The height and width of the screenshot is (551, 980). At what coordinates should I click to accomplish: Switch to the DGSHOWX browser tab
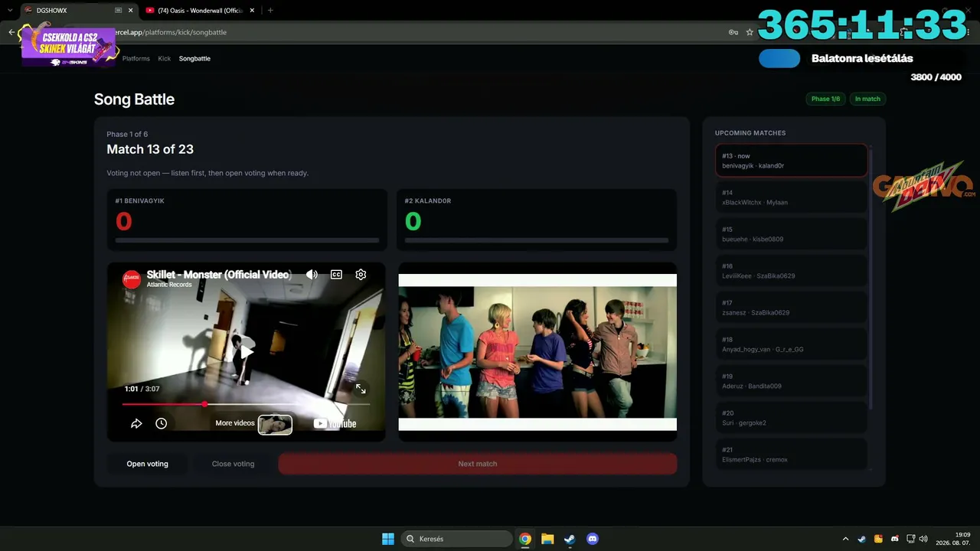coord(69,11)
